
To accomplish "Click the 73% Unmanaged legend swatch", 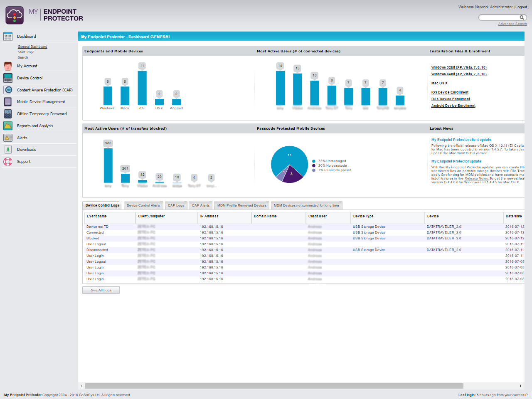I will [x=314, y=161].
